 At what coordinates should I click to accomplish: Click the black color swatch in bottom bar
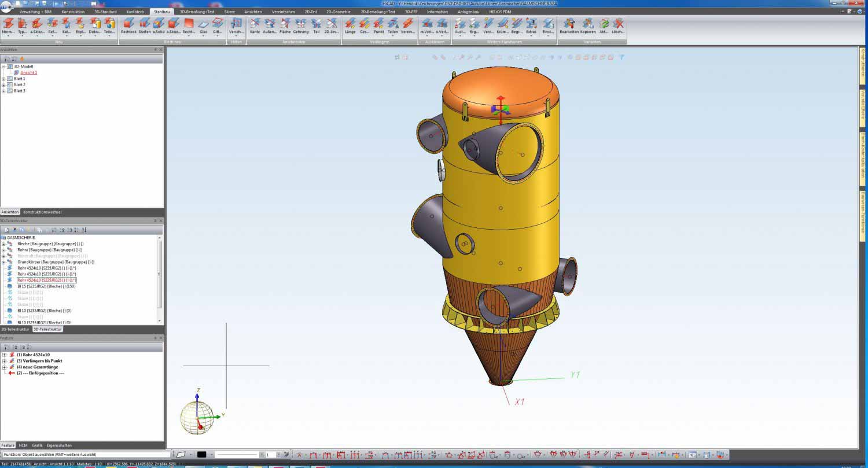(x=201, y=455)
